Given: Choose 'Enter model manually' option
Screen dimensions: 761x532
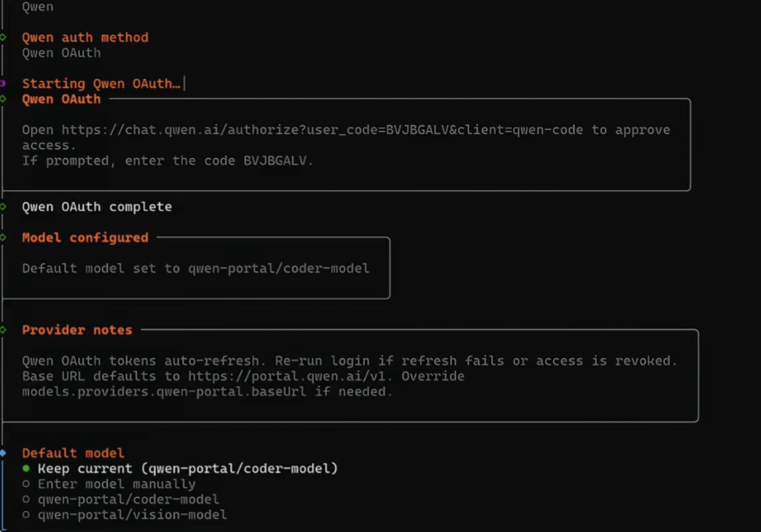Looking at the screenshot, I should point(109,484).
